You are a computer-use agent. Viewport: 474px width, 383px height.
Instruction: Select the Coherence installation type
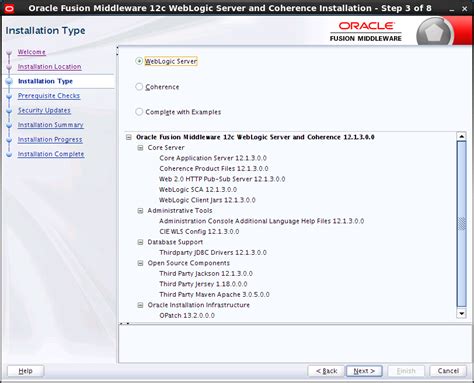pos(139,87)
